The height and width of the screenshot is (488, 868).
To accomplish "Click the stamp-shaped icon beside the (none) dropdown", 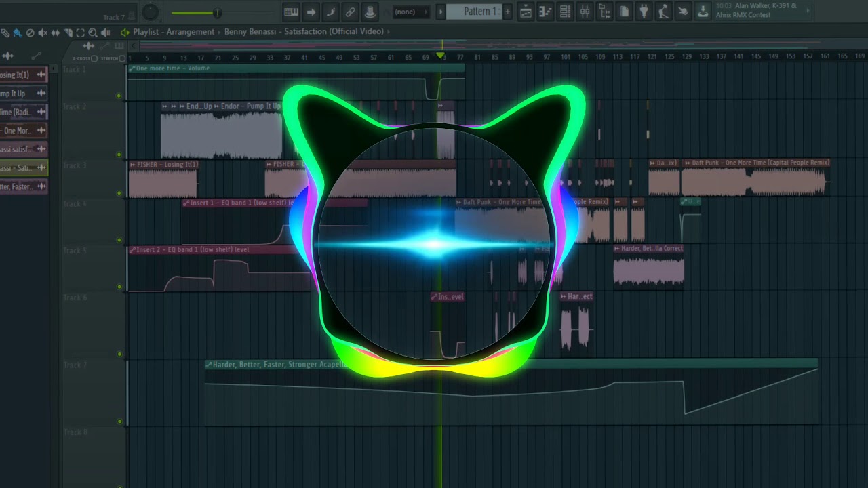I will [370, 12].
